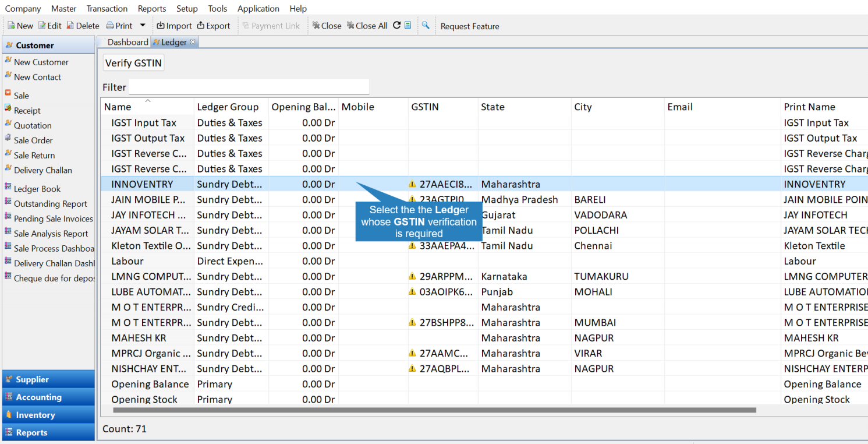Open the Reports menu
868x444 pixels.
tap(152, 9)
